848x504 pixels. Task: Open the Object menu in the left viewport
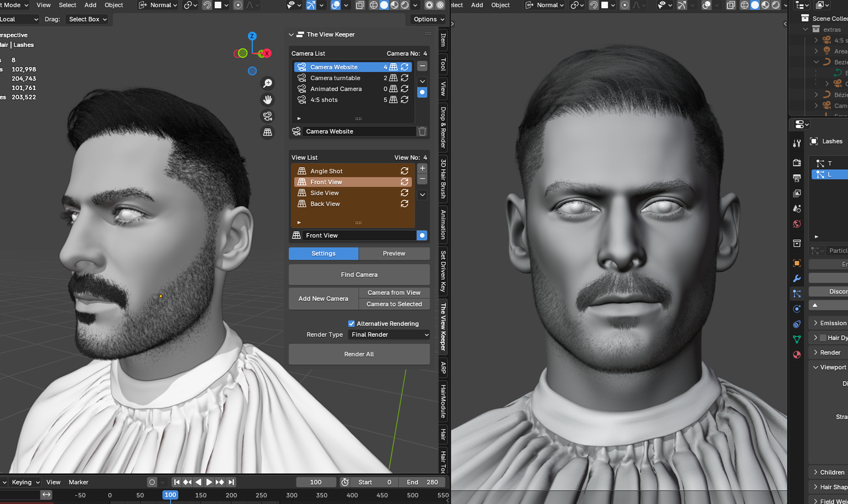tap(114, 5)
